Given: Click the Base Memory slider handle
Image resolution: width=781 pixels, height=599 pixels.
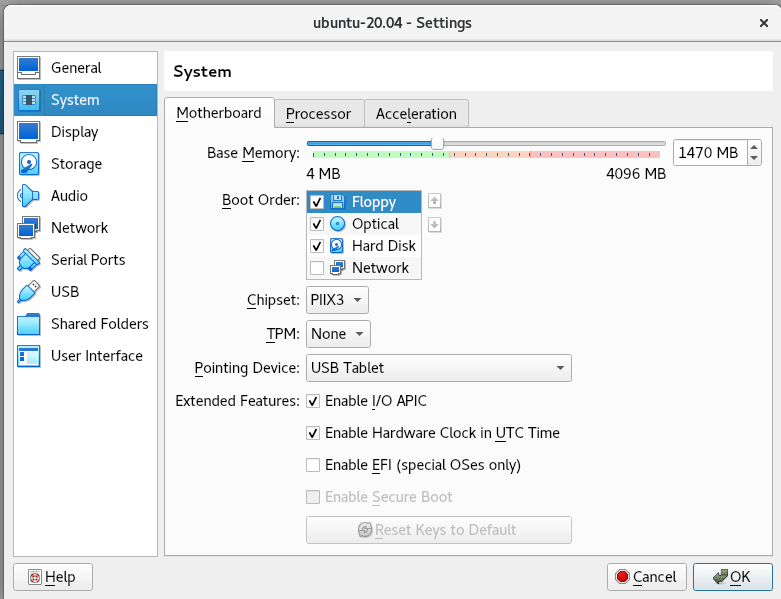Looking at the screenshot, I should (x=437, y=144).
